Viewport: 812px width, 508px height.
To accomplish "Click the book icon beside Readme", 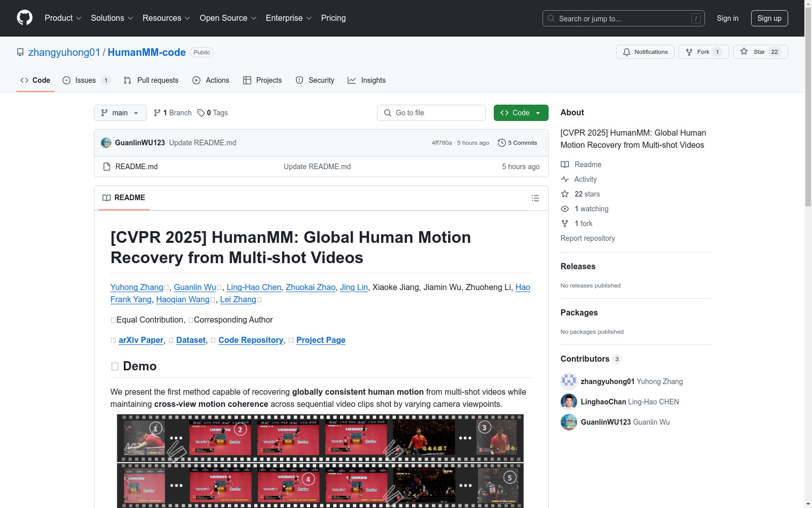I will coord(565,165).
